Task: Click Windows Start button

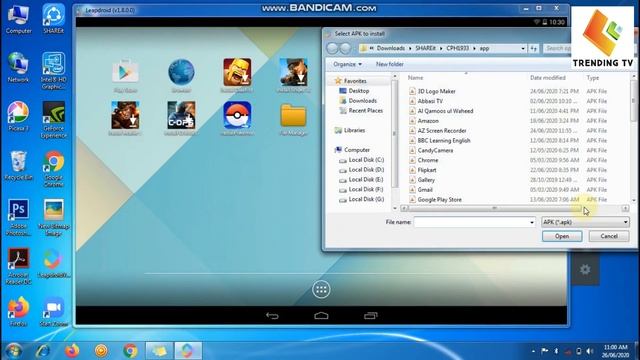Action: coord(13,351)
